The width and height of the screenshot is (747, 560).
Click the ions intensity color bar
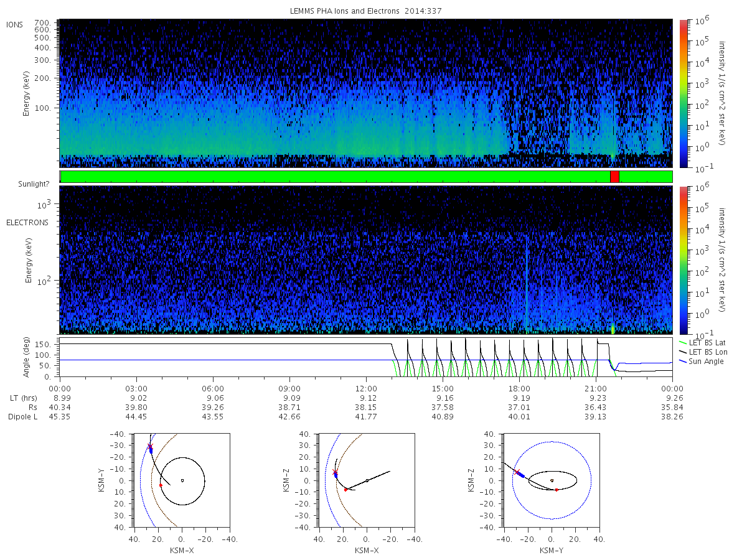[683, 93]
